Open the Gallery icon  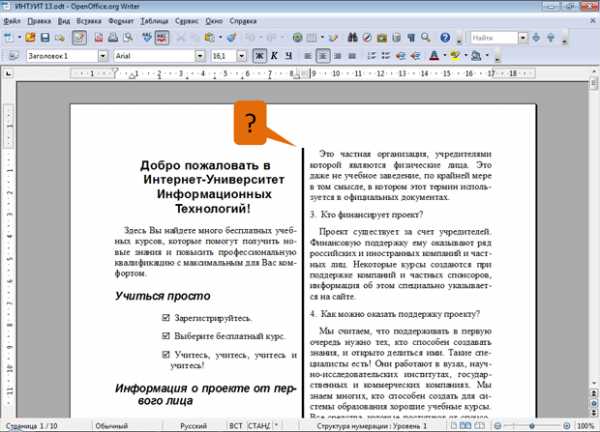click(382, 37)
